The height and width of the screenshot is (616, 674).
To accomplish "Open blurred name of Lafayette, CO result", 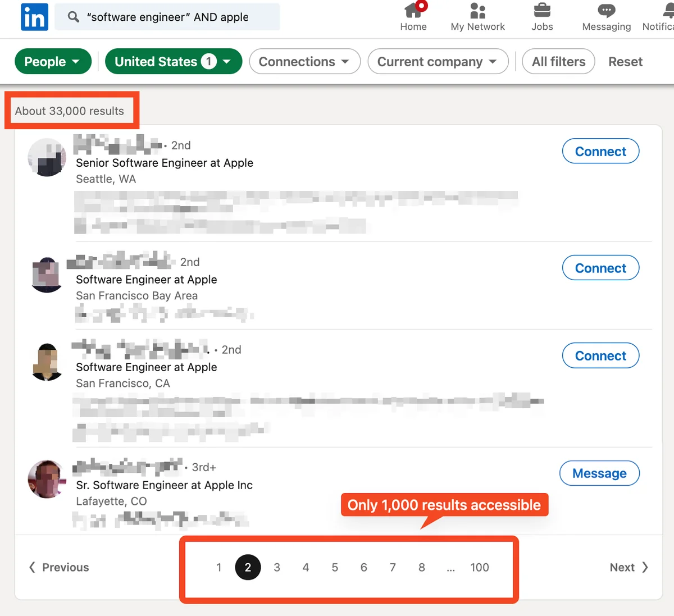I will pyautogui.click(x=128, y=466).
